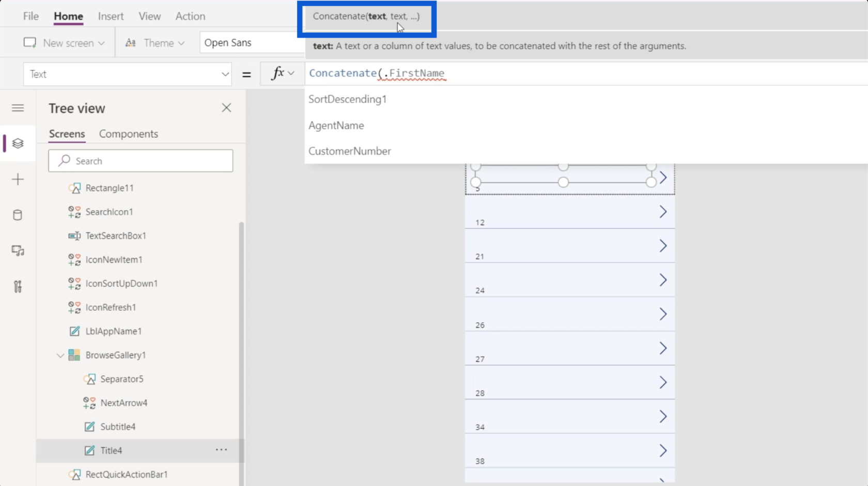
Task: Switch to the Home tab
Action: (x=68, y=16)
